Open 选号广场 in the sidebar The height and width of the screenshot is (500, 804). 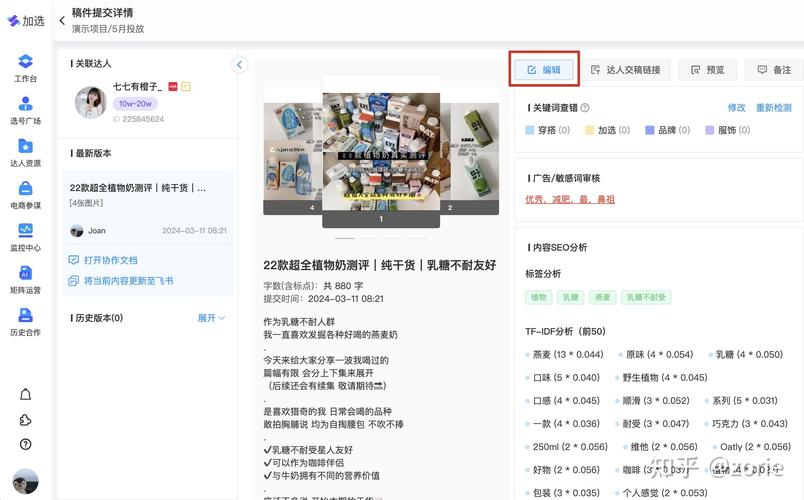[25, 110]
